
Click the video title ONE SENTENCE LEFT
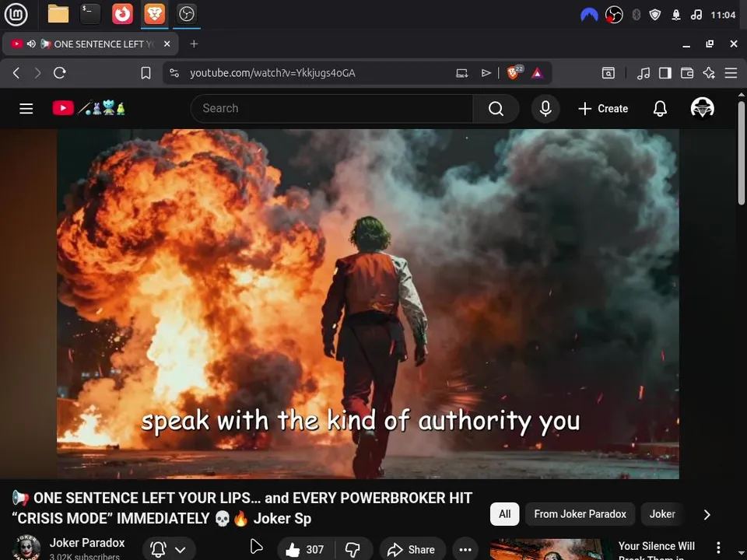[242, 508]
